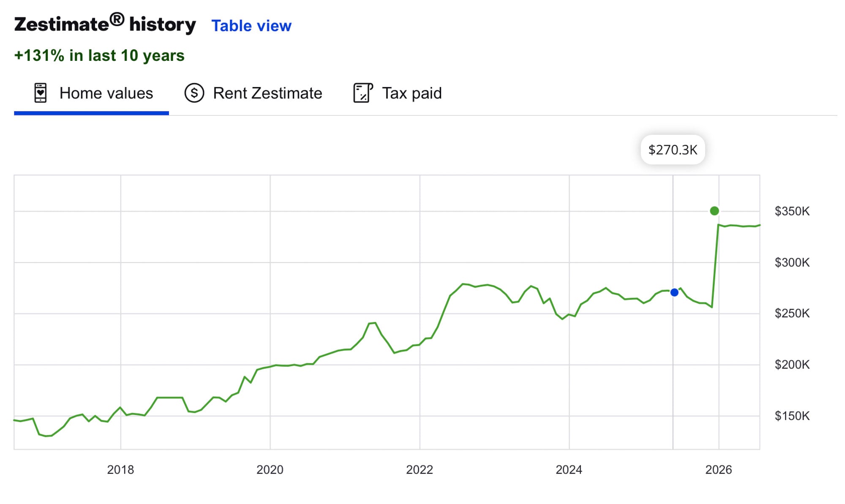845x504 pixels.
Task: Click the +131% in last 10 years text
Action: coord(99,55)
